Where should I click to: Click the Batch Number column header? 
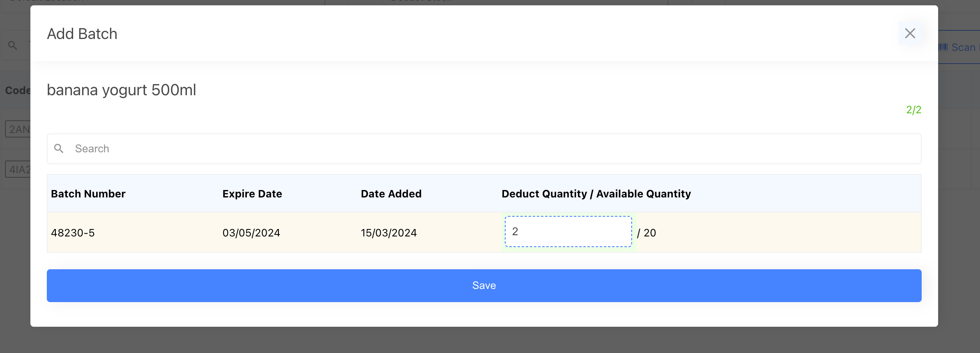point(88,194)
